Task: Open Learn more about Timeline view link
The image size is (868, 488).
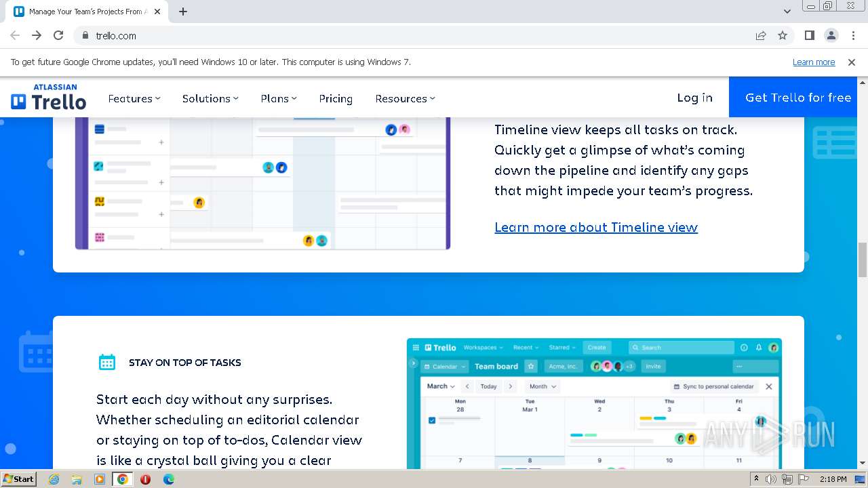Action: point(596,227)
